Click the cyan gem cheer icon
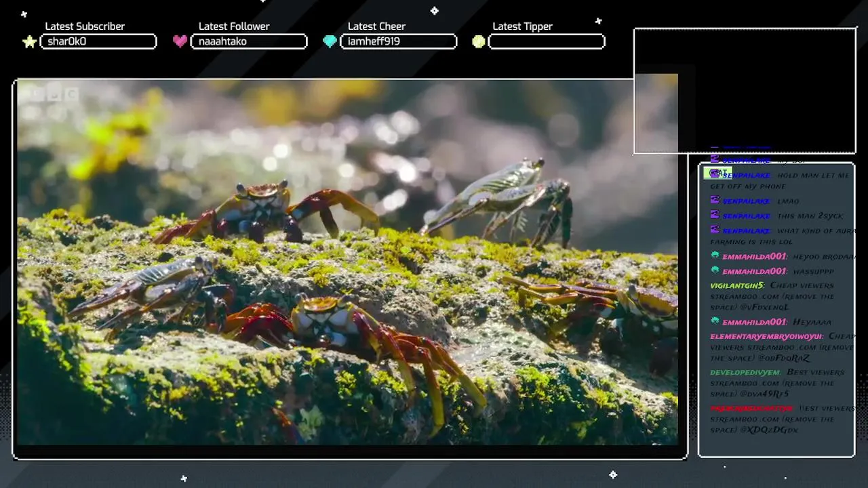The height and width of the screenshot is (488, 868). [x=330, y=41]
